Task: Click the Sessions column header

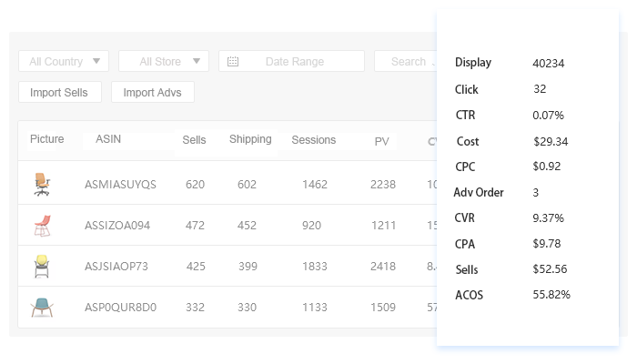Action: 314,140
